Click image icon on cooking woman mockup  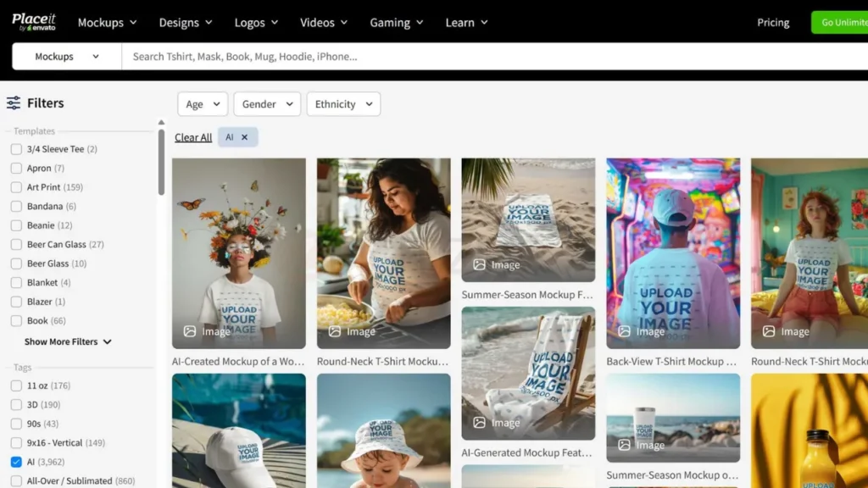click(335, 331)
